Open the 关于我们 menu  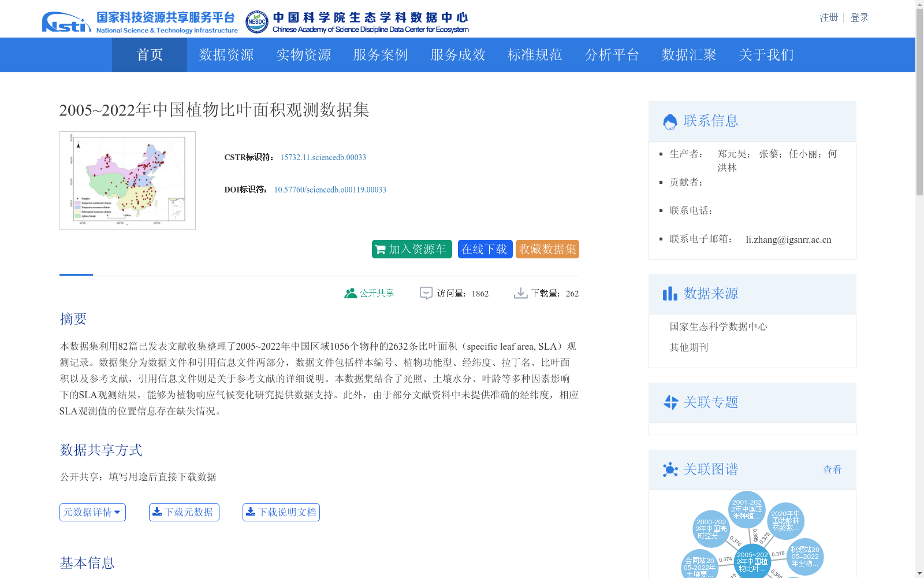pyautogui.click(x=766, y=55)
